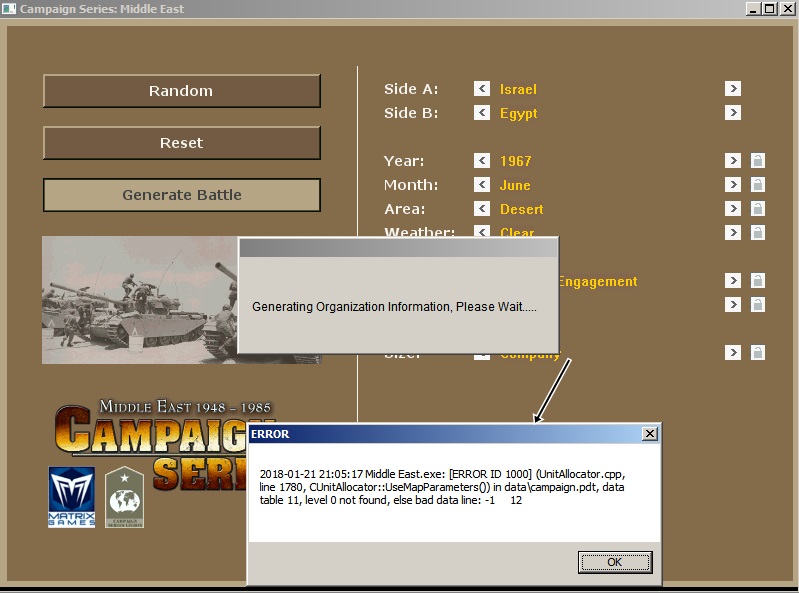Select next Area option
The height and width of the screenshot is (593, 799).
pos(733,208)
